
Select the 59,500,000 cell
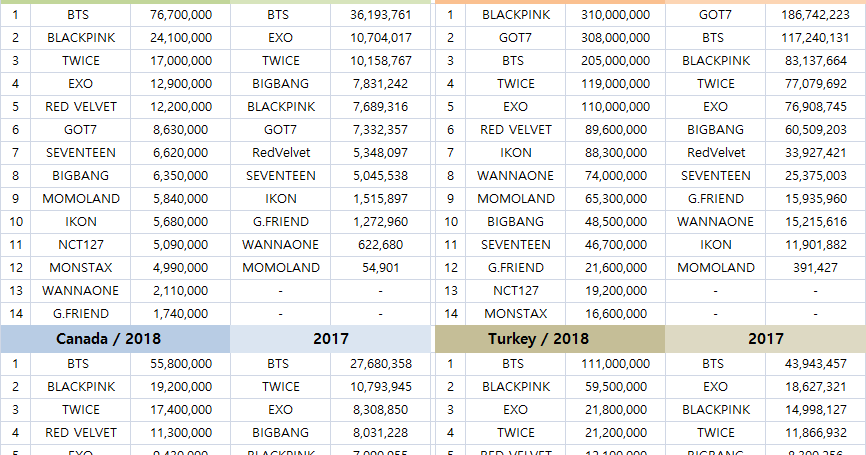(616, 388)
